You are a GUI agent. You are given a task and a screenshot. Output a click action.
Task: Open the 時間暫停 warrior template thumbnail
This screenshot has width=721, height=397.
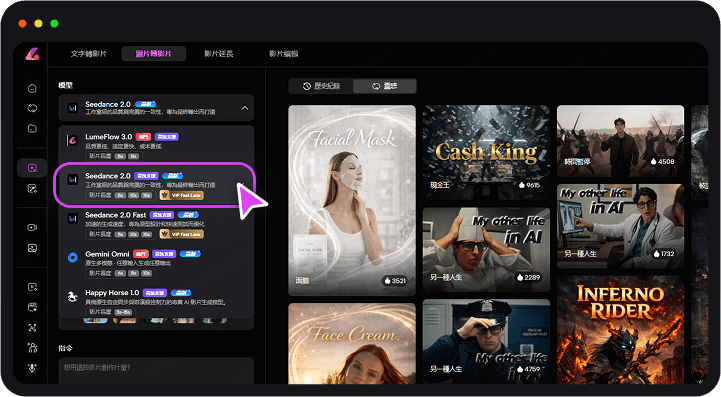pos(620,141)
